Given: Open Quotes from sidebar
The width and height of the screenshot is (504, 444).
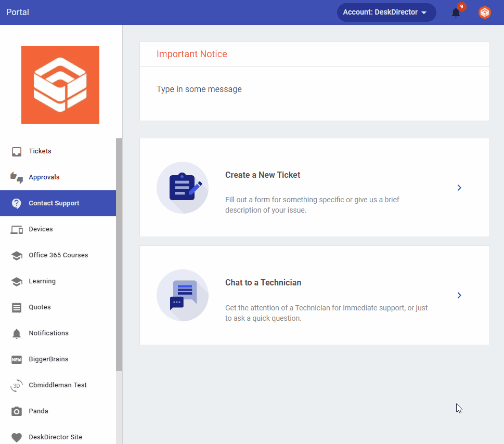Looking at the screenshot, I should [58, 307].
